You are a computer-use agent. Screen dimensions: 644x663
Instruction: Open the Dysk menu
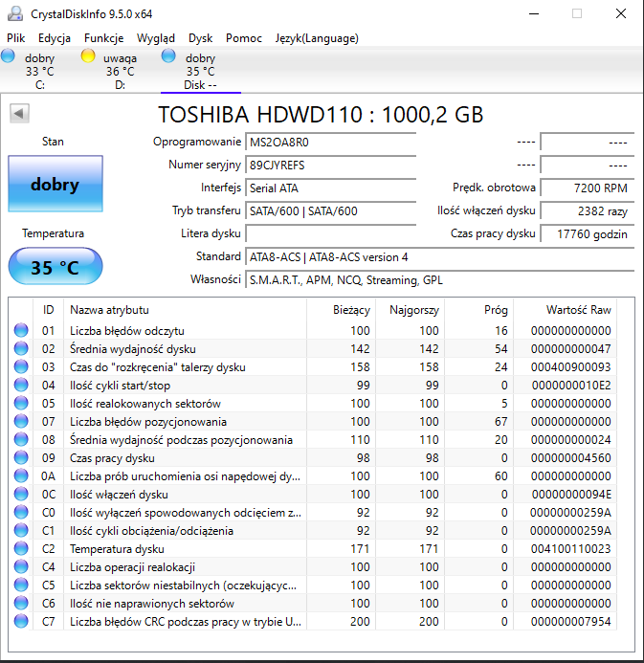(200, 38)
